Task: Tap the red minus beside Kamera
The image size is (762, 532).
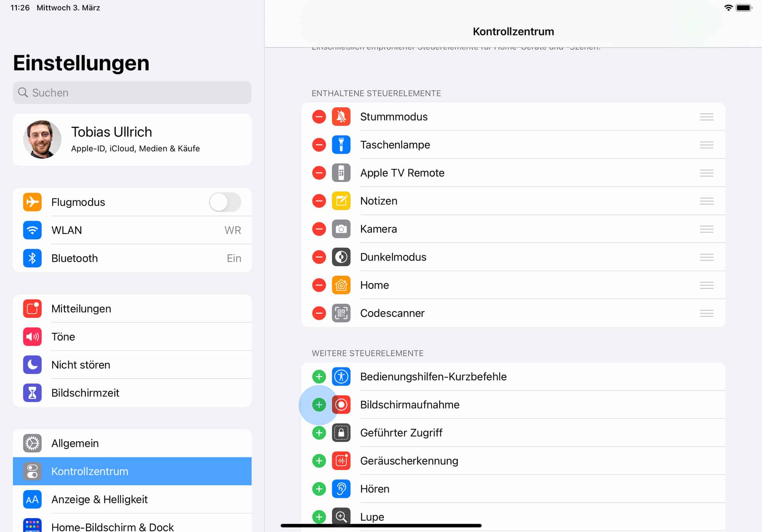Action: [x=319, y=229]
